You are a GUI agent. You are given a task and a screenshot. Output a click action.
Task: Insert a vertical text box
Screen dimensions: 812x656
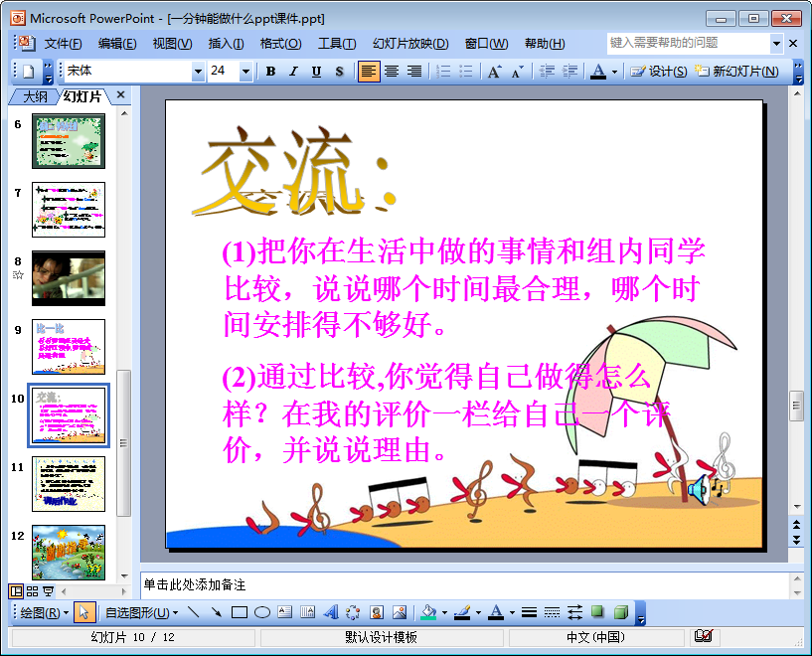point(308,613)
